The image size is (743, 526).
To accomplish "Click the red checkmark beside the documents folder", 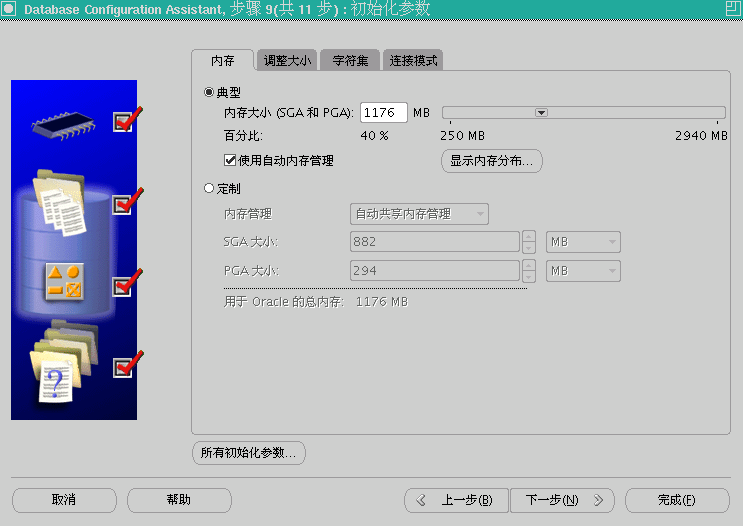I will point(128,202).
